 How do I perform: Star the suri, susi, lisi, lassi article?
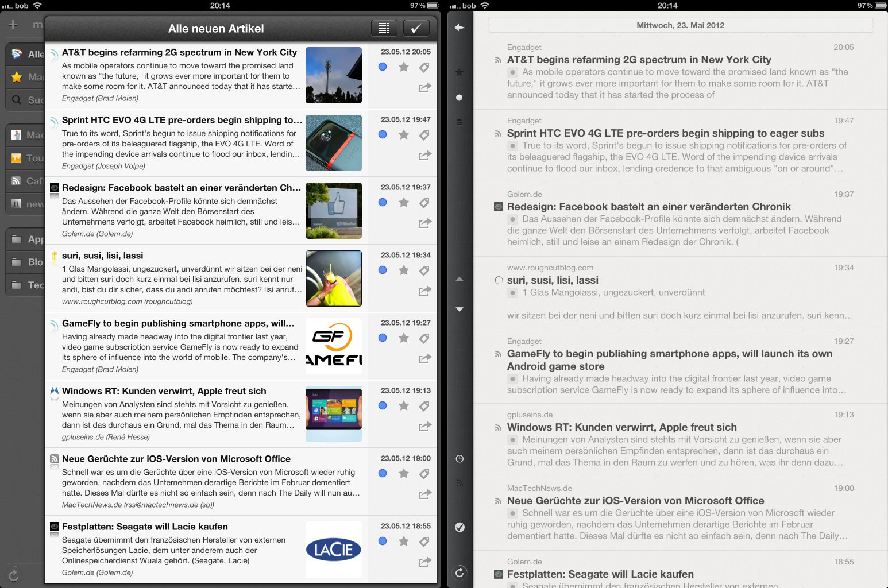[x=404, y=270]
